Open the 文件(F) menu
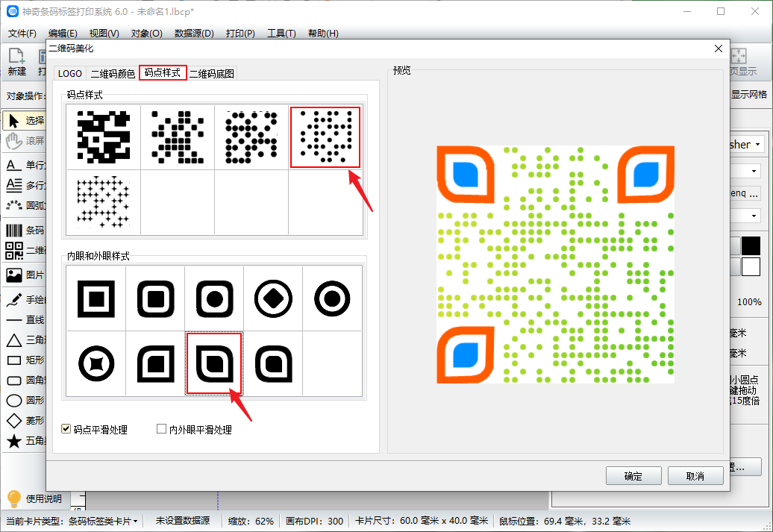This screenshot has width=773, height=532. [x=22, y=33]
